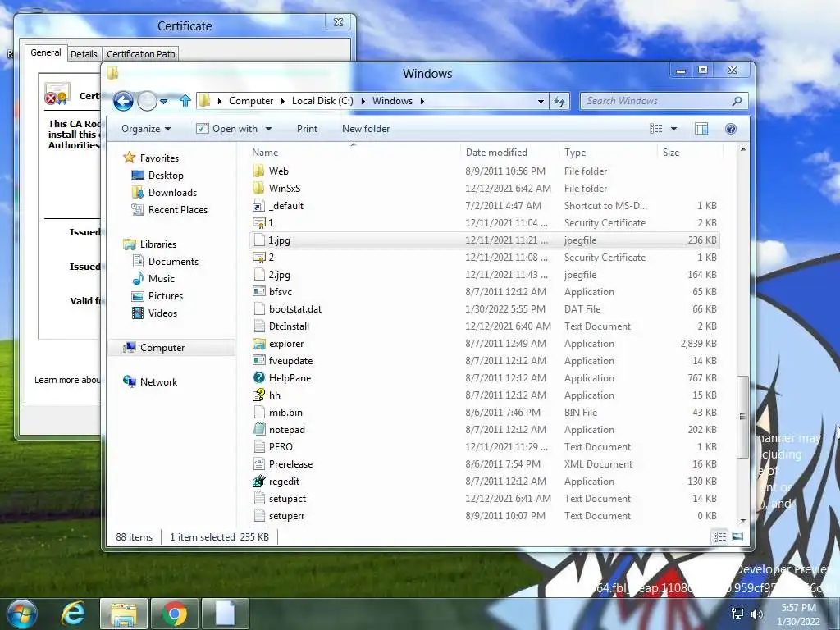
Task: Sort by Type column header
Action: coord(575,152)
